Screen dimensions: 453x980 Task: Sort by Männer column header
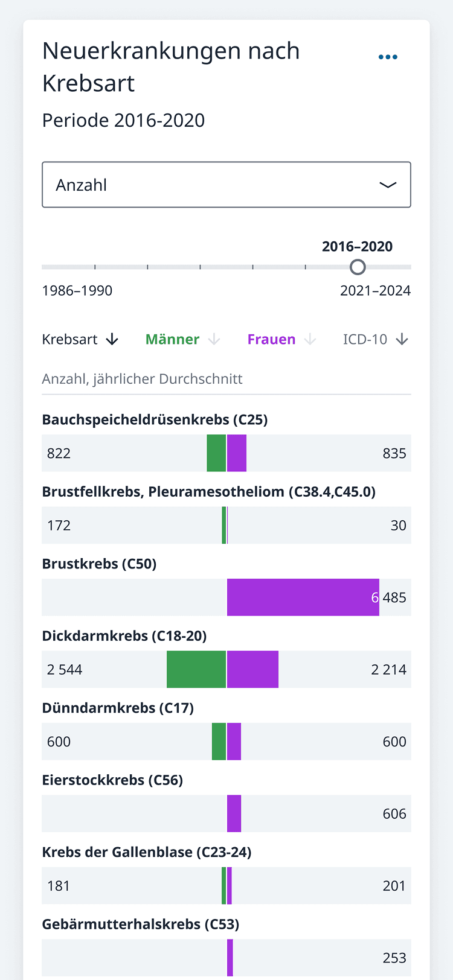(172, 340)
